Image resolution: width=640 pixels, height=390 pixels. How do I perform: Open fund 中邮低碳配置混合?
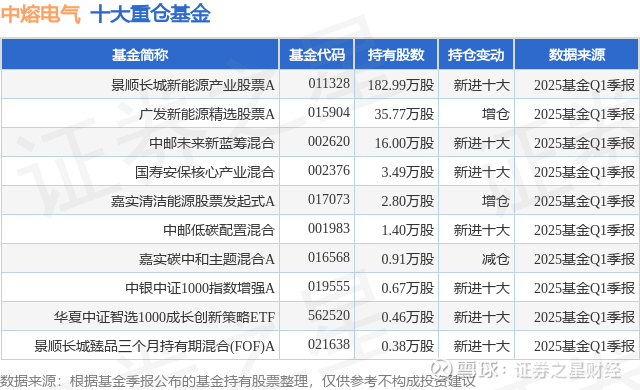[x=219, y=230]
